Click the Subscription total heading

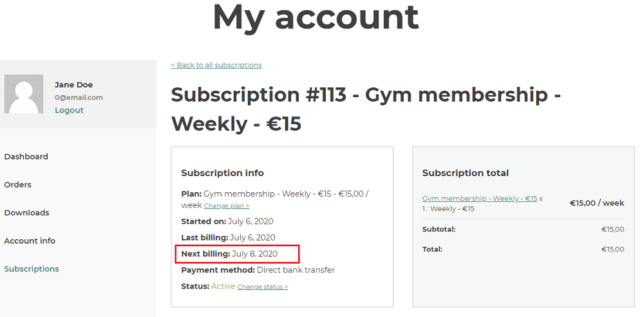pyautogui.click(x=466, y=173)
